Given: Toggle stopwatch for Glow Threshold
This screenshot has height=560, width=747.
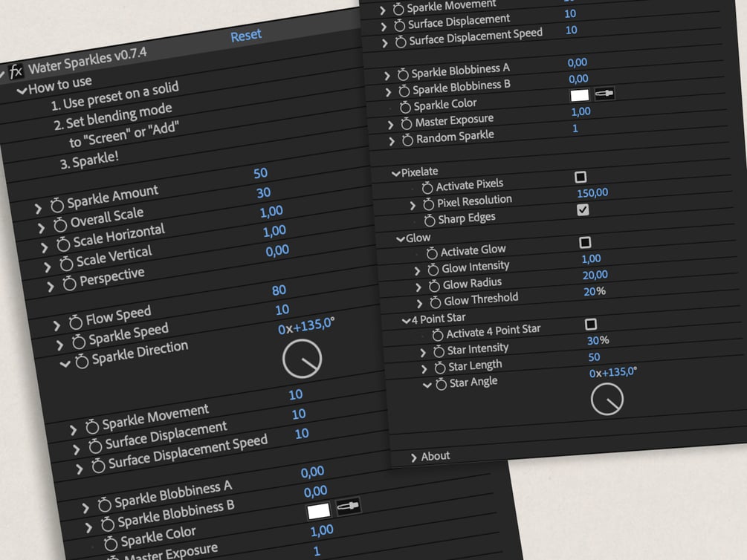Looking at the screenshot, I should tap(436, 302).
